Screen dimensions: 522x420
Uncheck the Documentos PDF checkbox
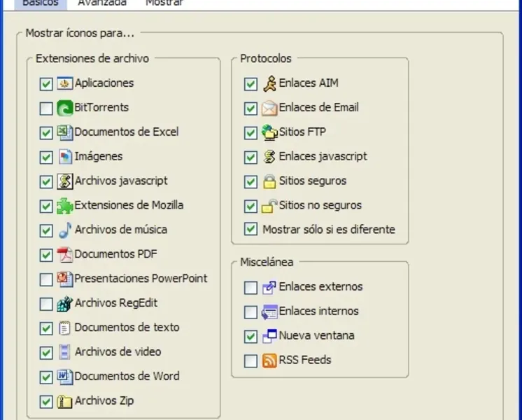click(x=46, y=255)
